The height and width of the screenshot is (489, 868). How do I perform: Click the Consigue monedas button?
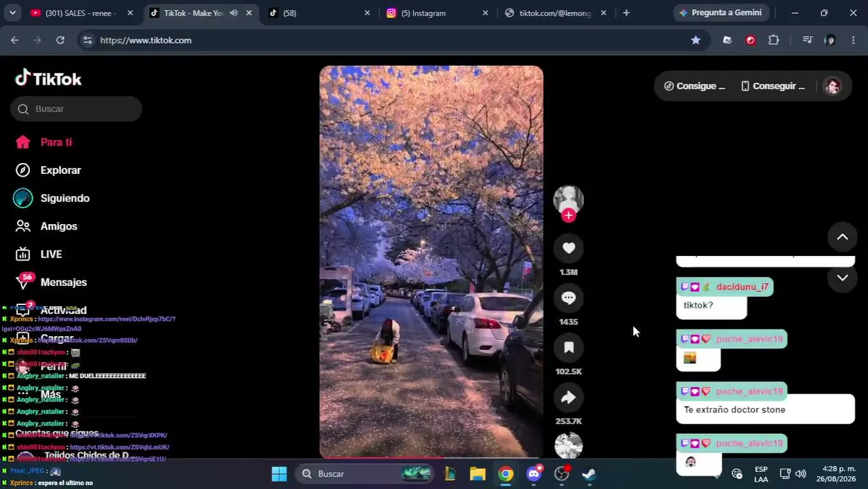click(x=695, y=86)
